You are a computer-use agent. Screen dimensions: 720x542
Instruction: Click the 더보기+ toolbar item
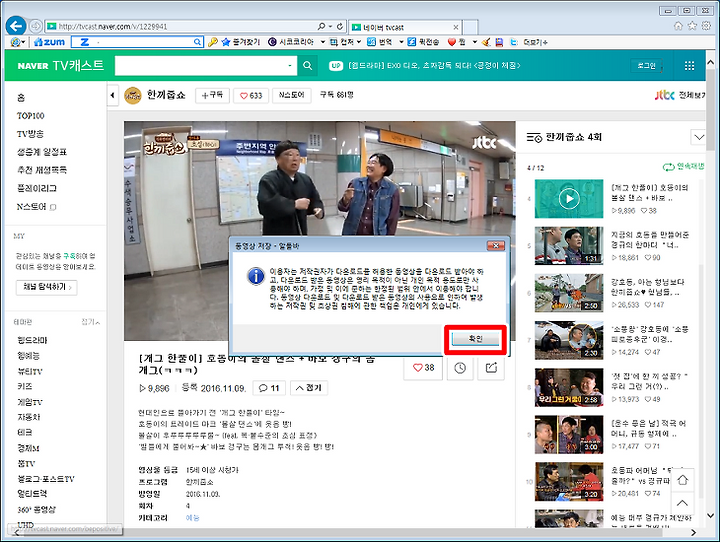click(535, 42)
